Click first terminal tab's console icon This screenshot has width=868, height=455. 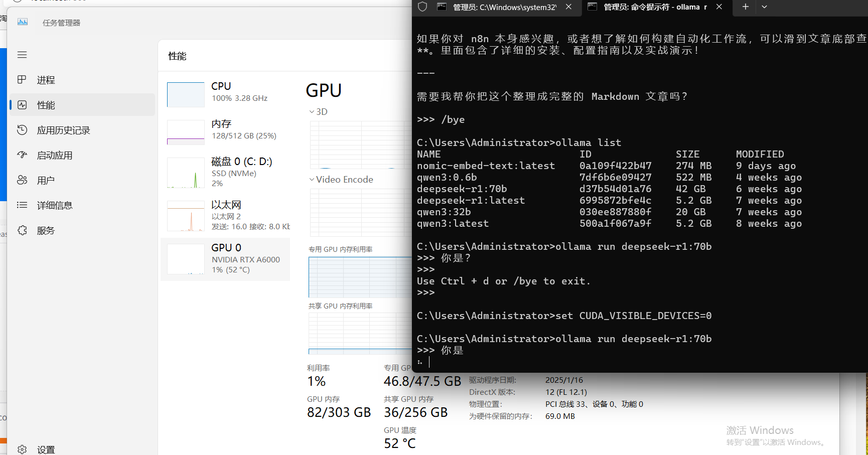(442, 7)
